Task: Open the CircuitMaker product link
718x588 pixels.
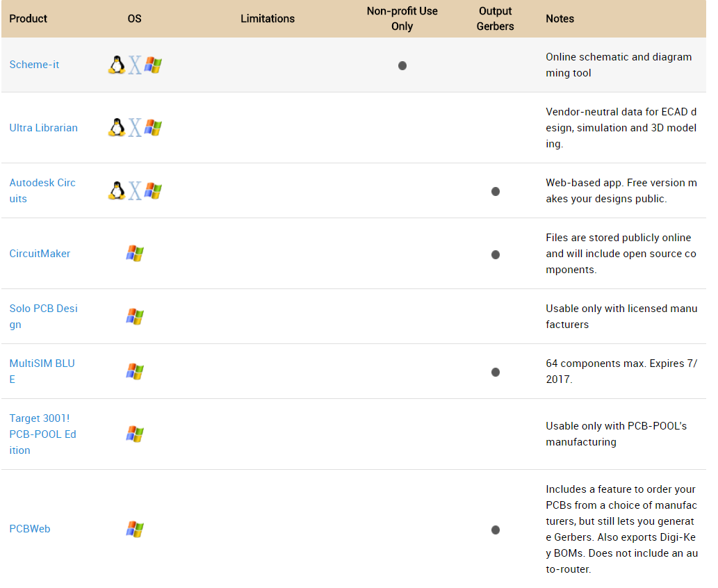Action: [40, 254]
